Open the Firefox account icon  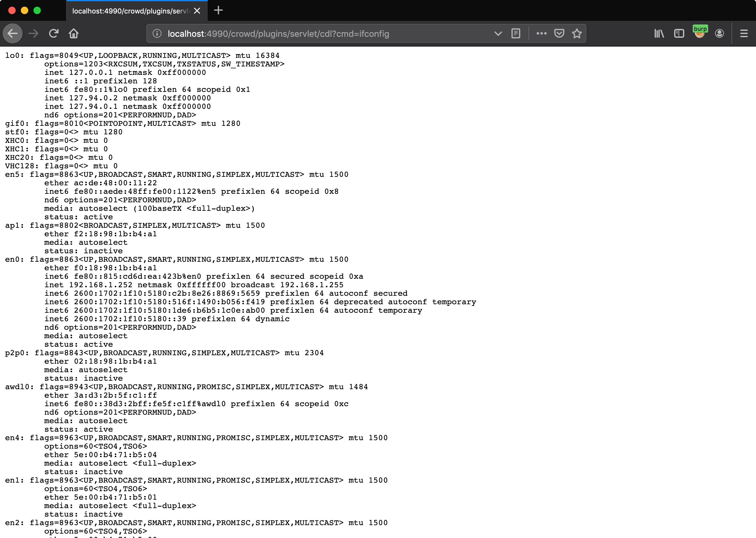coord(719,33)
